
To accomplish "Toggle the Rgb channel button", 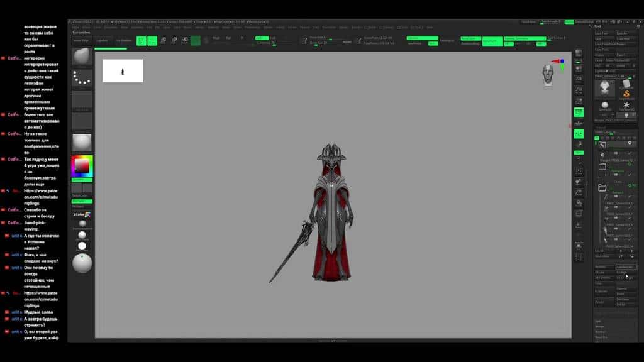I will pos(229,38).
